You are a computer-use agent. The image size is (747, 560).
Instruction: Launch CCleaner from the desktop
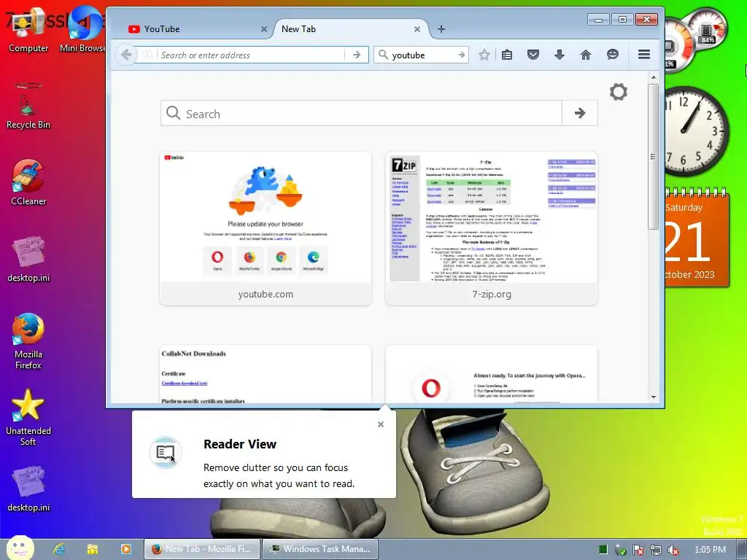pyautogui.click(x=28, y=183)
